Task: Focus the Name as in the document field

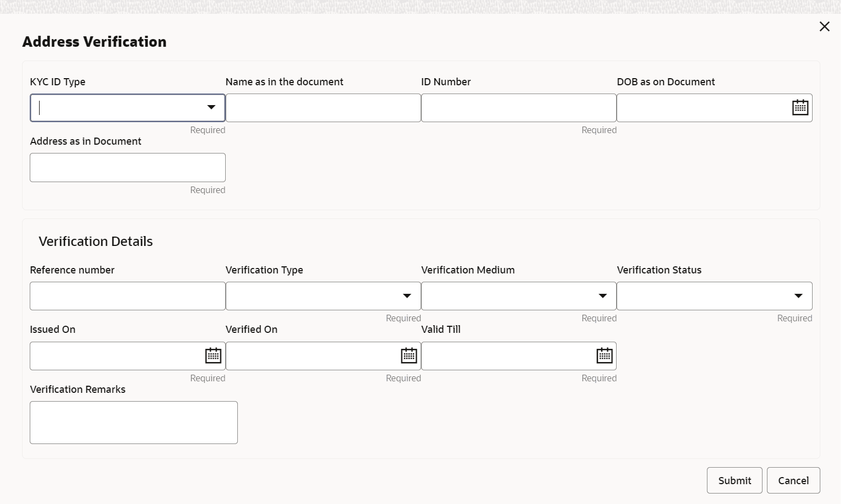Action: point(323,108)
